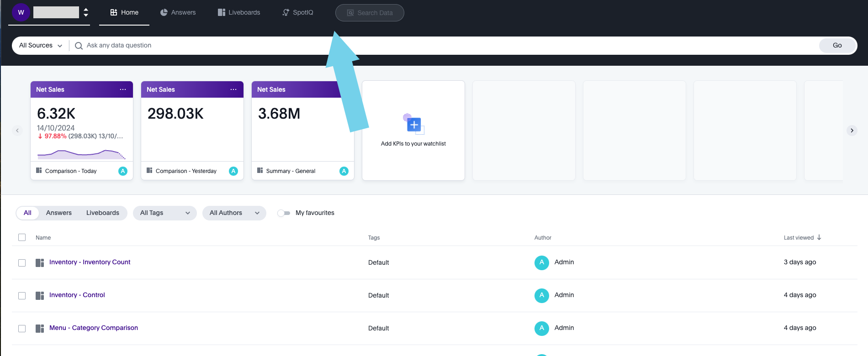Image resolution: width=868 pixels, height=356 pixels.
Task: Sort by the Name column header
Action: [x=43, y=238]
